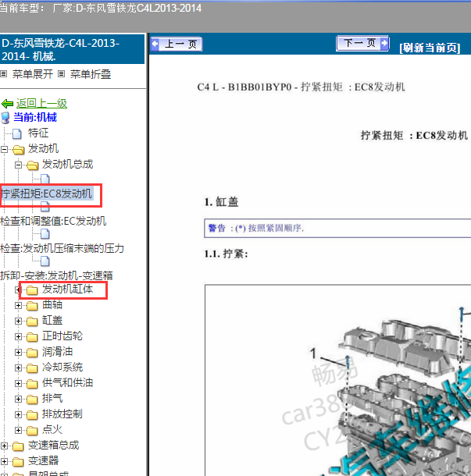Click document icon above 检查:发动机压缩末端的压力
471x476 pixels.
(45, 234)
